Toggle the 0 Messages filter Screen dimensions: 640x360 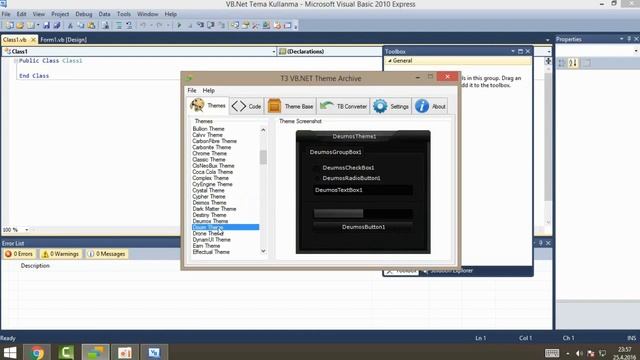pos(107,254)
